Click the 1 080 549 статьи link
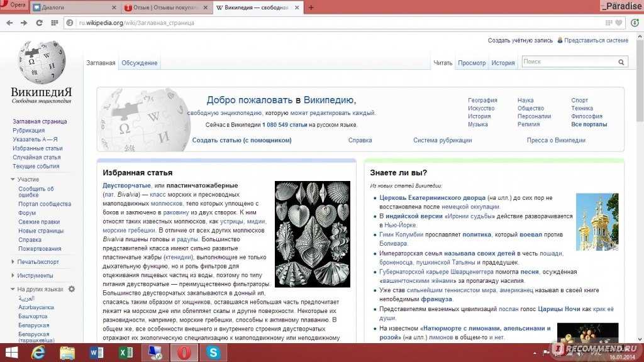Screen dimensions: 644x362 [x=285, y=125]
